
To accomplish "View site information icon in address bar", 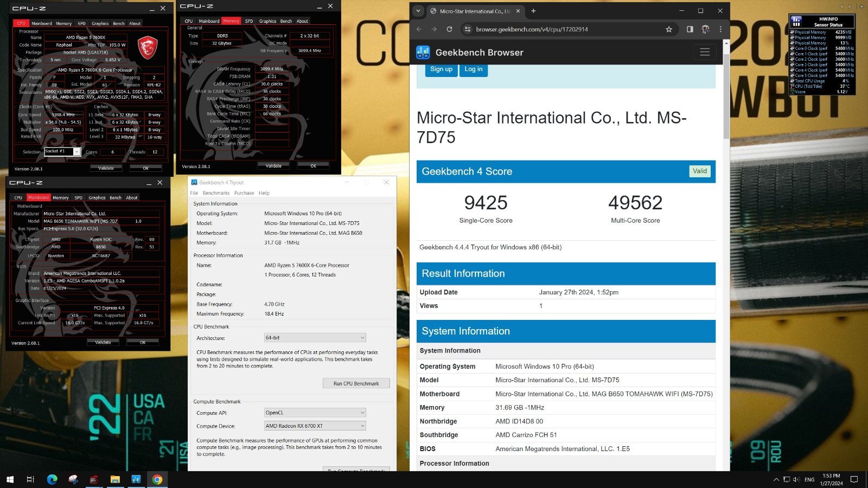I will click(468, 29).
